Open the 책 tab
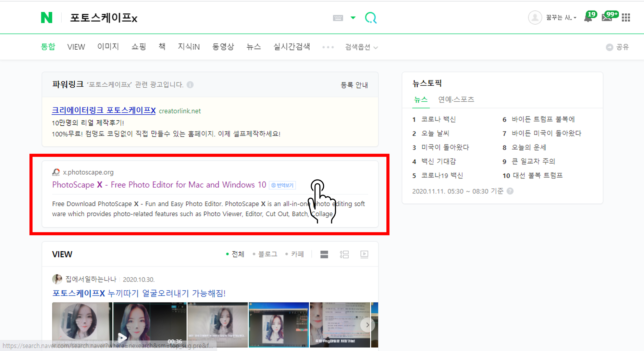Viewport: 644px width, 351px height. 162,47
